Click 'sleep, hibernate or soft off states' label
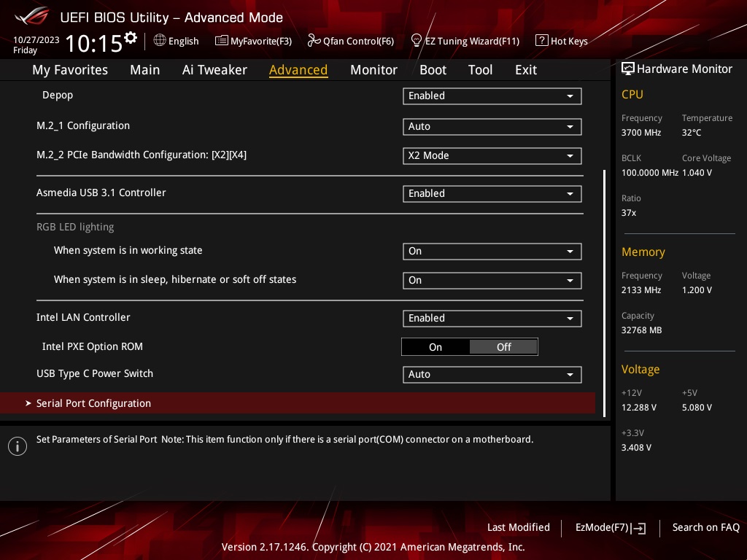This screenshot has height=560, width=747. point(175,279)
